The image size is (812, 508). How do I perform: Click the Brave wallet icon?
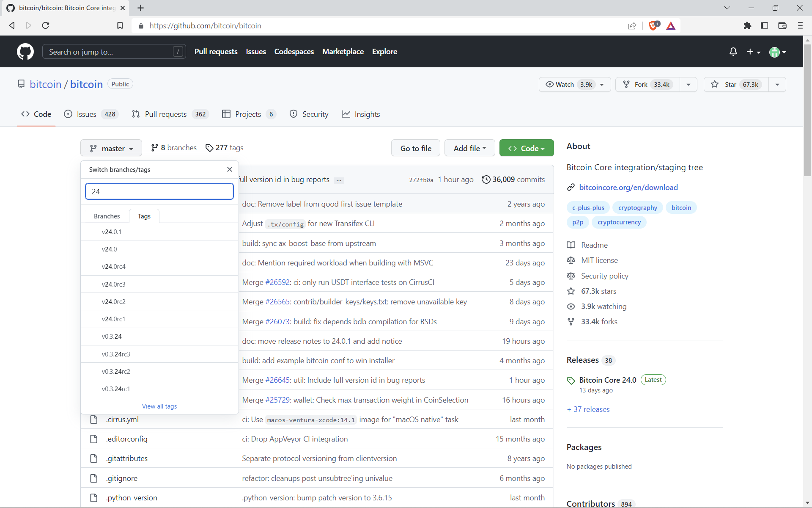coord(782,26)
